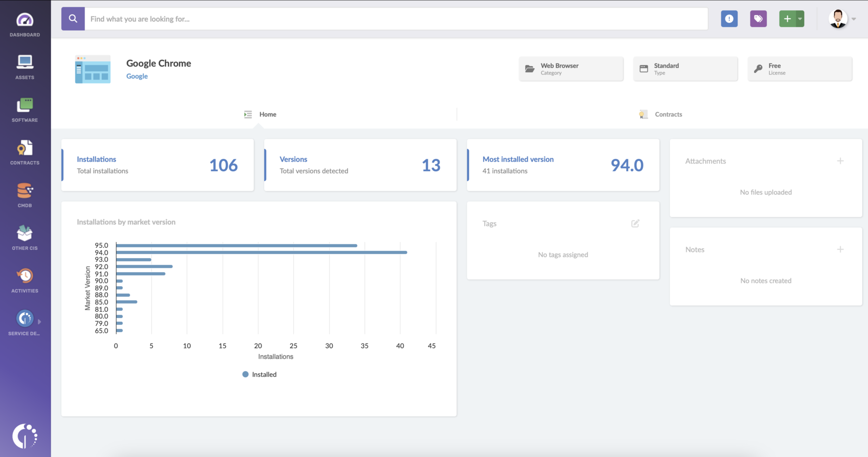The width and height of the screenshot is (868, 457).
Task: Expand the green add button dropdown arrow
Action: pos(800,19)
